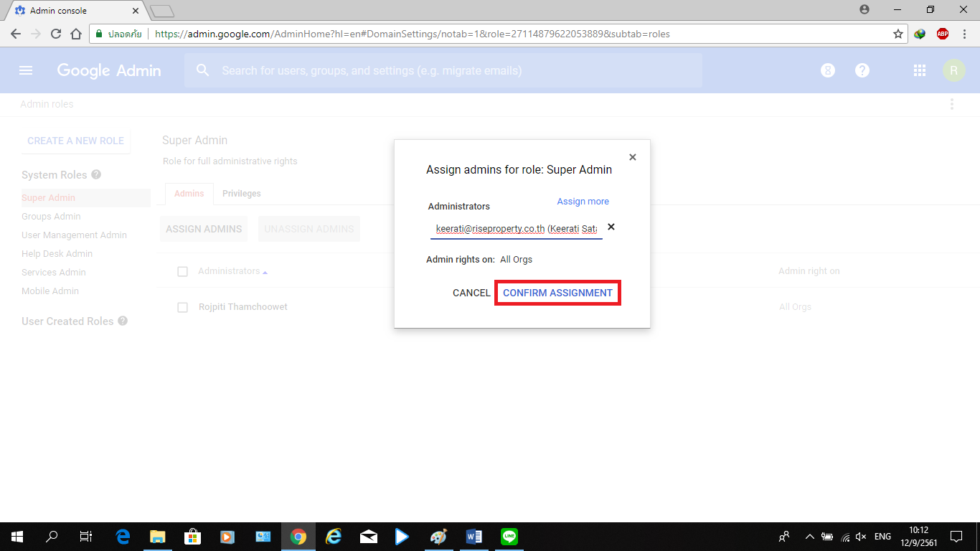This screenshot has height=551, width=980.
Task: Select all administrators header checkbox
Action: (x=182, y=271)
